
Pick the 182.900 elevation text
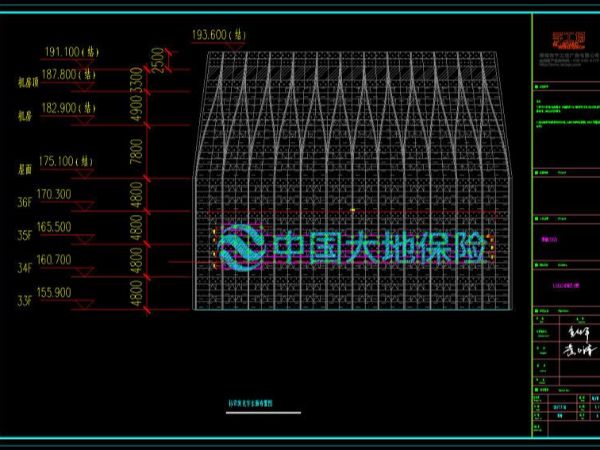click(68, 108)
